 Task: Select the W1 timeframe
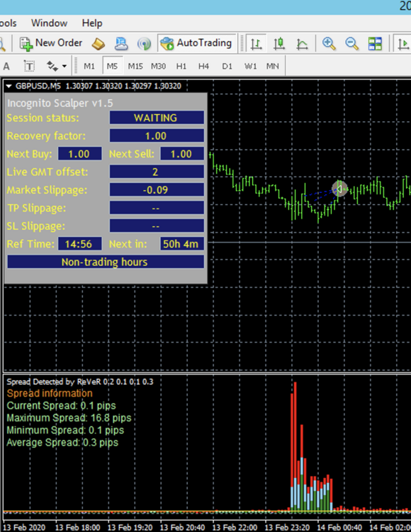point(250,66)
